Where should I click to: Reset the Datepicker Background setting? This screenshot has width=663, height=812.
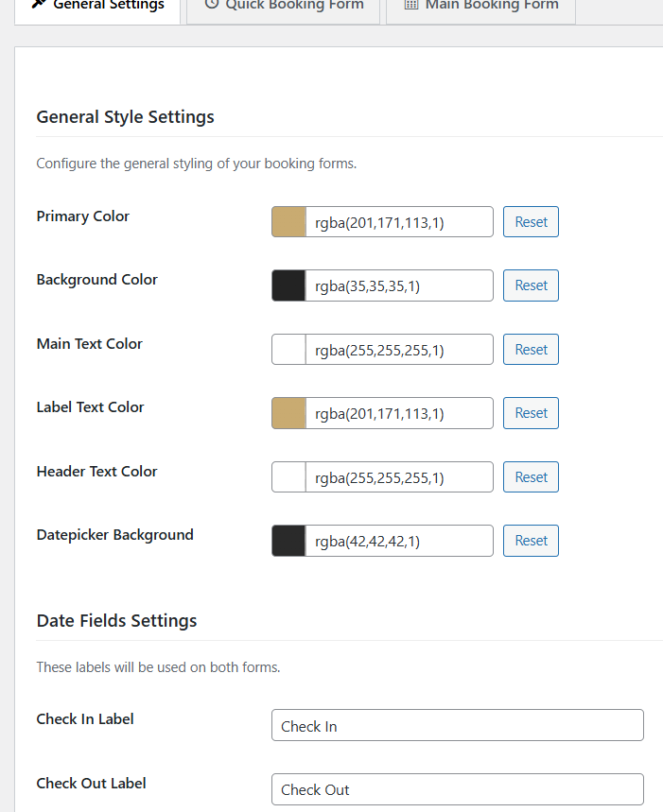point(531,540)
